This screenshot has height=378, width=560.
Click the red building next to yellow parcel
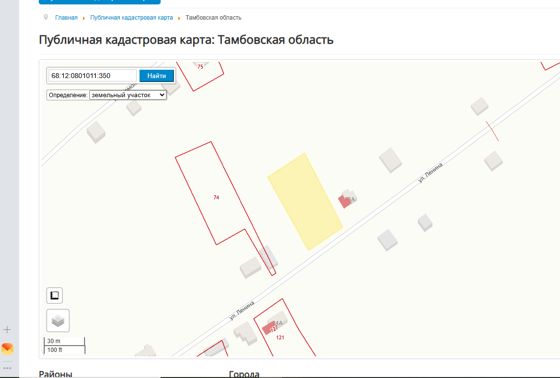pyautogui.click(x=344, y=202)
